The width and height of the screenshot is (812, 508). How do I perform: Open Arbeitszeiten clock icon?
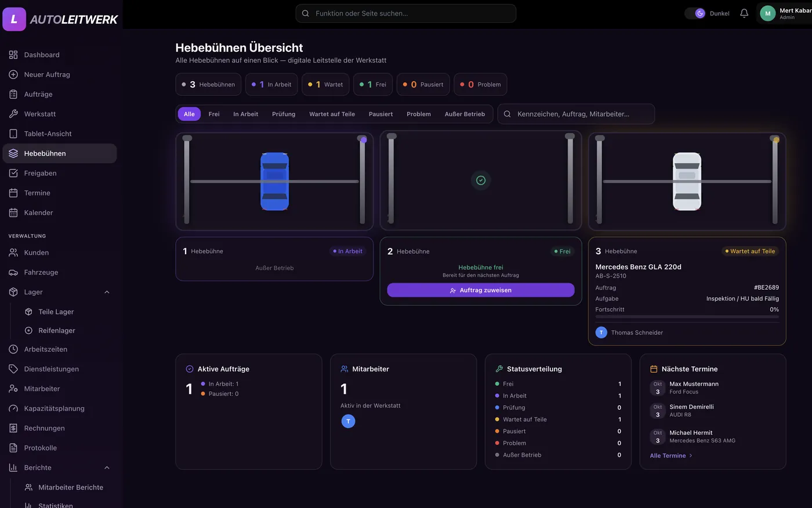(13, 349)
